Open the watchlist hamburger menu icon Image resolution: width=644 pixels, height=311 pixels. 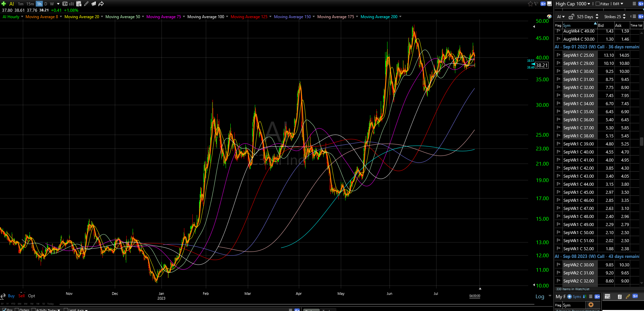click(634, 4)
